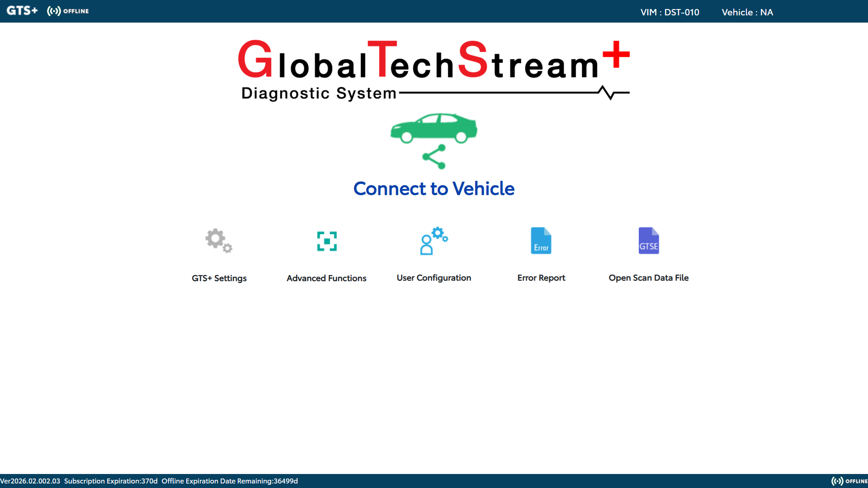Viewport: 868px width, 488px height.
Task: Click the VIM : DST-010 text
Action: [670, 12]
